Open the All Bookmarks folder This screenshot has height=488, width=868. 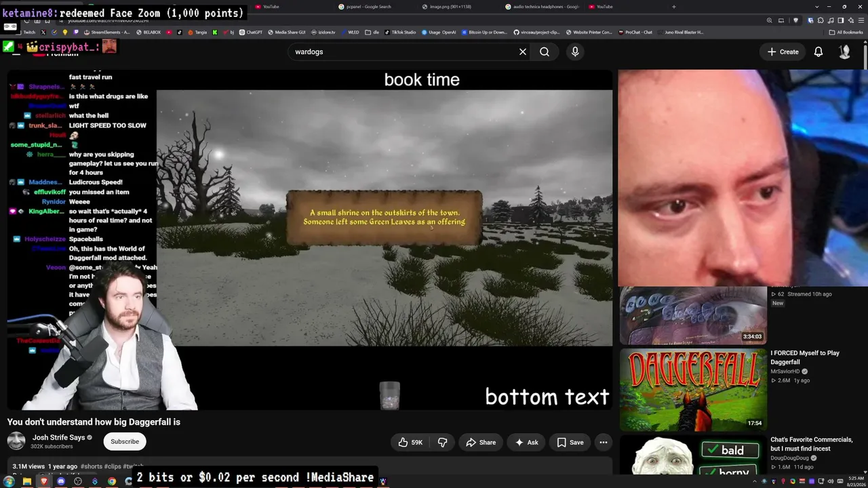(x=846, y=32)
